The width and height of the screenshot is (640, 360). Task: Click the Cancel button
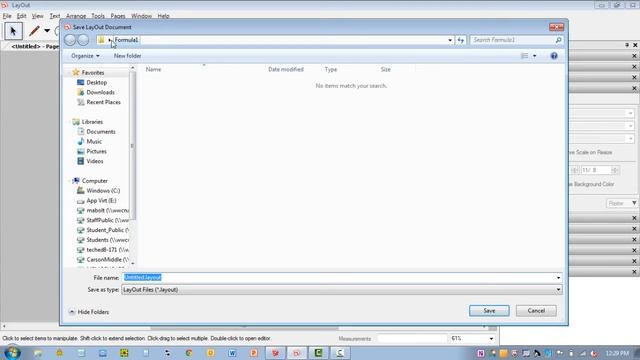point(536,311)
